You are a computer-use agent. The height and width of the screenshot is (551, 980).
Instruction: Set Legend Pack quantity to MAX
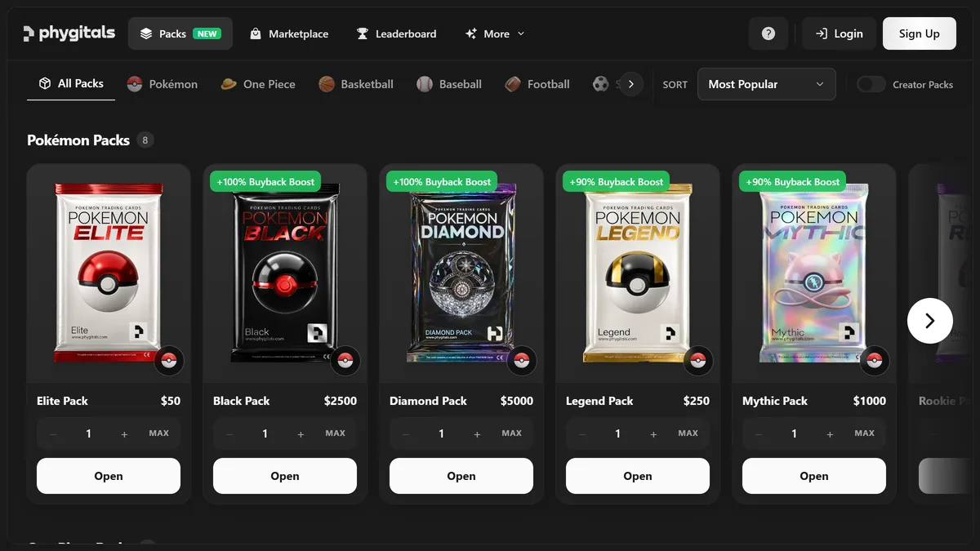688,433
